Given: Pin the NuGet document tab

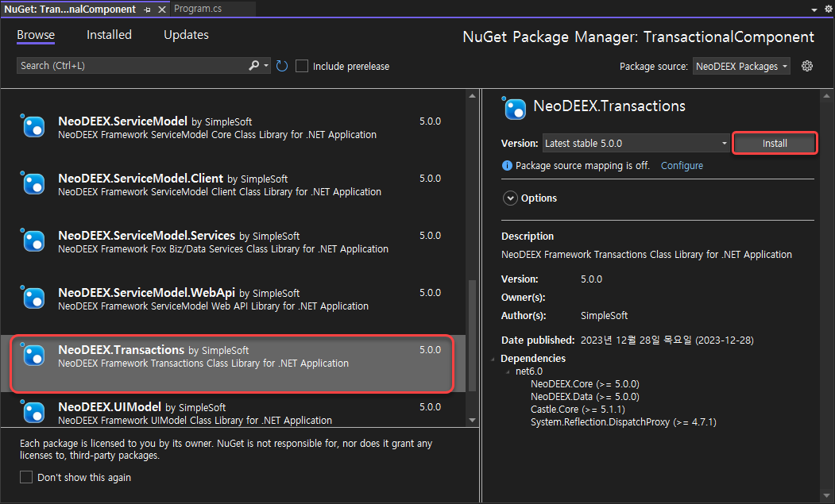Looking at the screenshot, I should 147,10.
